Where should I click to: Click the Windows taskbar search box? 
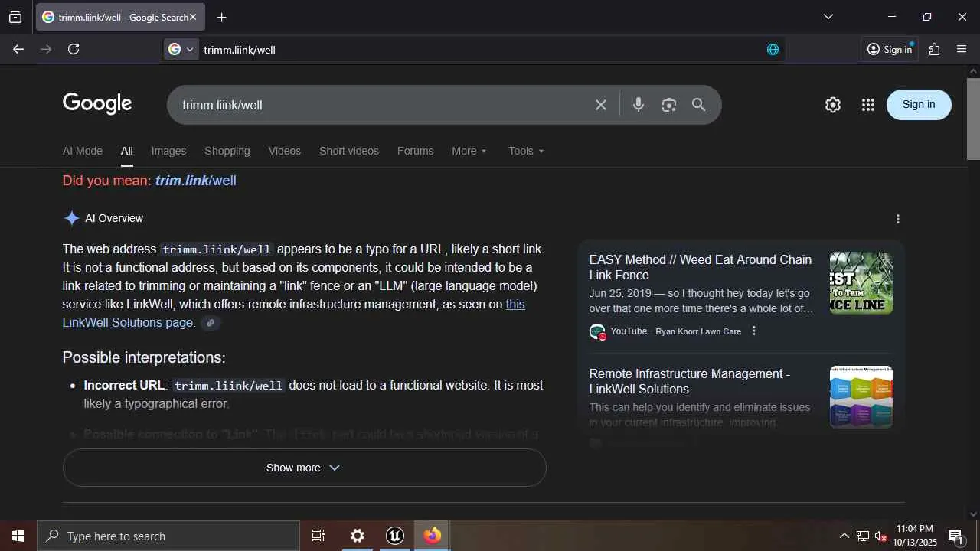click(x=168, y=536)
